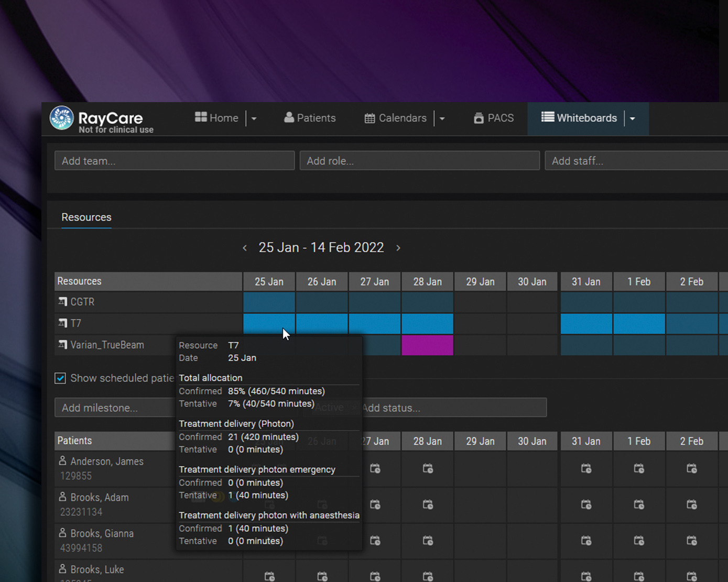Click James Anderson's 1 Feb appointment icon

(x=639, y=468)
